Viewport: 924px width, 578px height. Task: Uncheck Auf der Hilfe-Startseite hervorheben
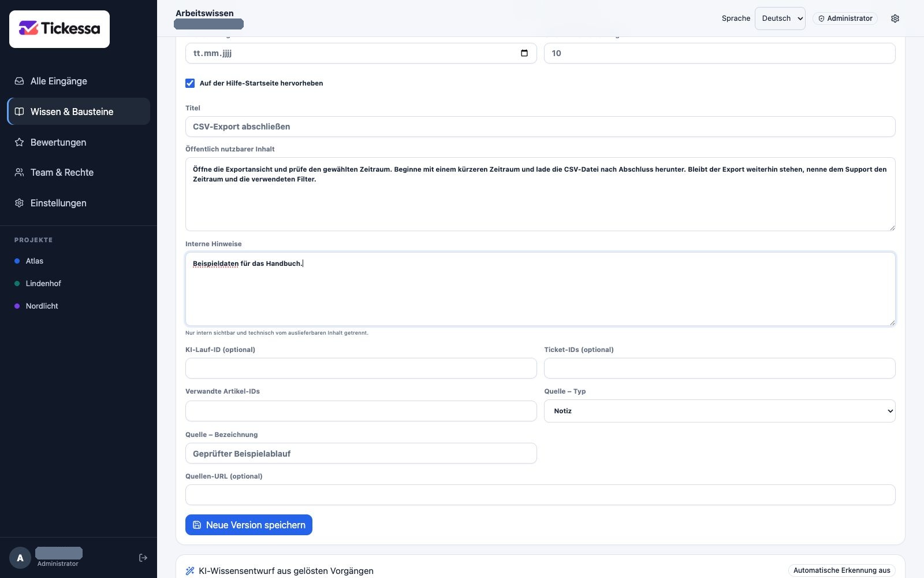click(x=190, y=83)
